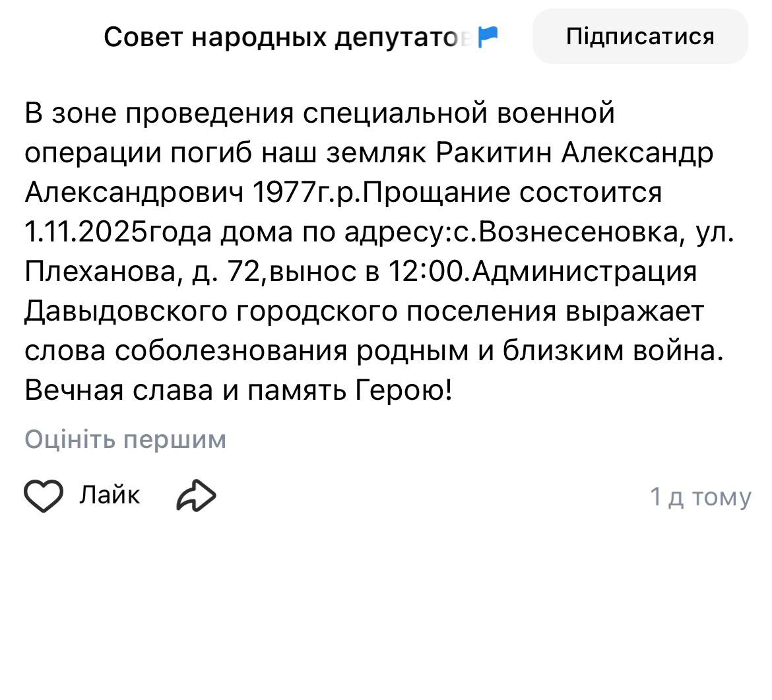Click the word Администрация in the post

585,272
